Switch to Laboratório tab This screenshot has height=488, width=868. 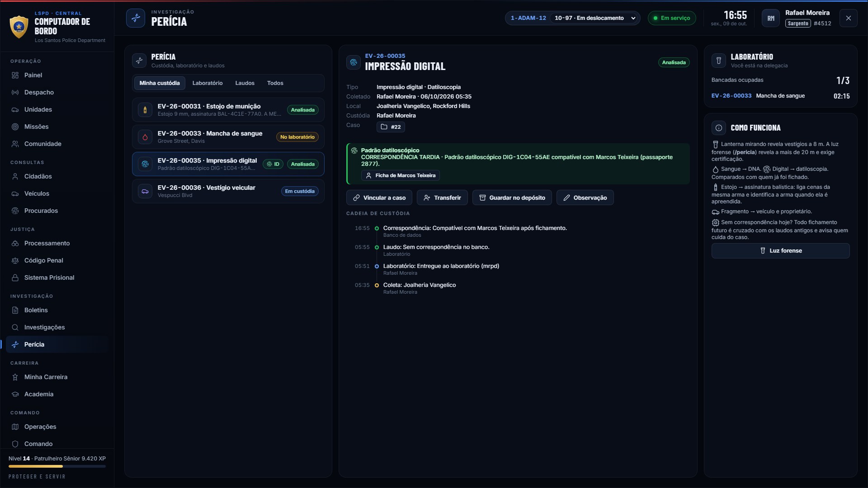pos(208,83)
